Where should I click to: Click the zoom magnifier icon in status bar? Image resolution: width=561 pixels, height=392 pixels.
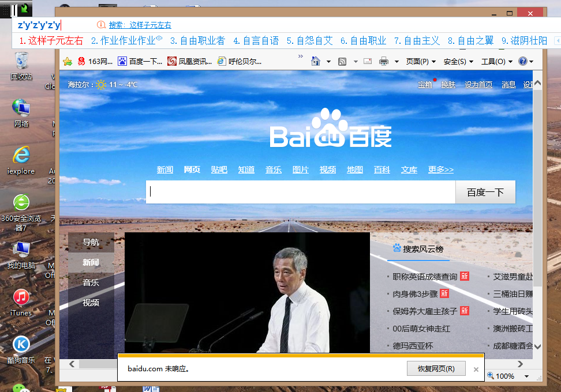coord(491,375)
